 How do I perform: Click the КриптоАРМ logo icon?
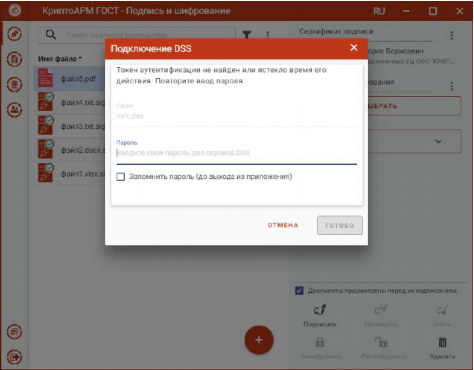[15, 10]
